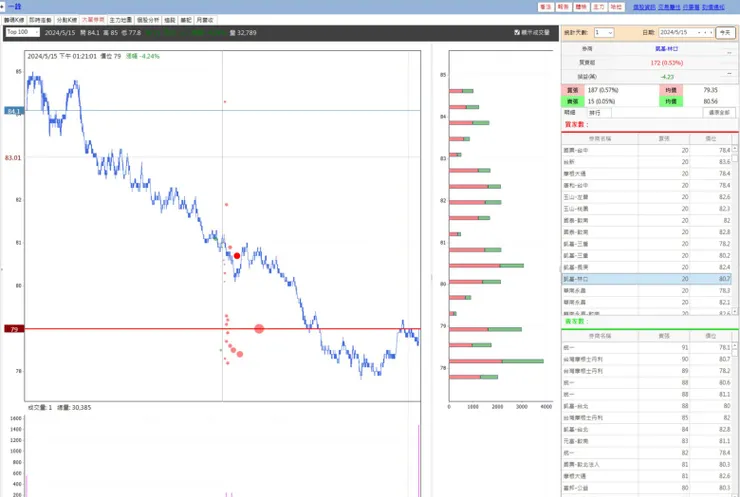This screenshot has height=497, width=740.
Task: Click the large red bubble on price line 79
Action: click(x=259, y=329)
